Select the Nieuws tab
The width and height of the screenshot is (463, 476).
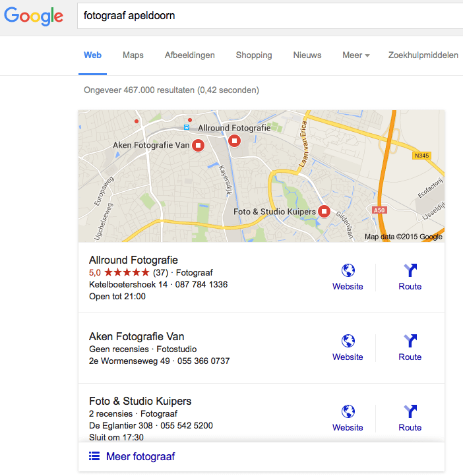click(x=307, y=55)
